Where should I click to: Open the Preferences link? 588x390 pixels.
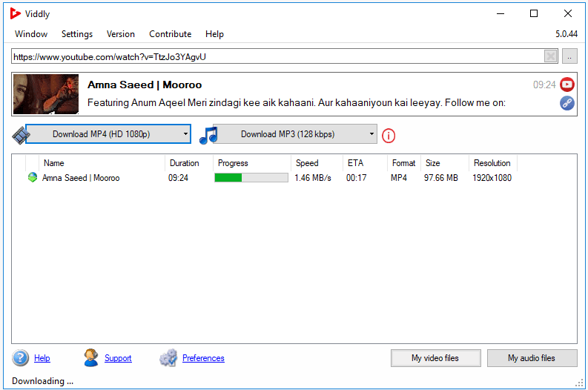[203, 358]
